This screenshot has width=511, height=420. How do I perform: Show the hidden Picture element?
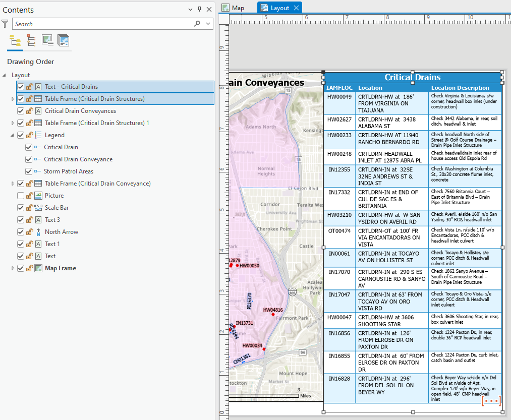tap(21, 196)
